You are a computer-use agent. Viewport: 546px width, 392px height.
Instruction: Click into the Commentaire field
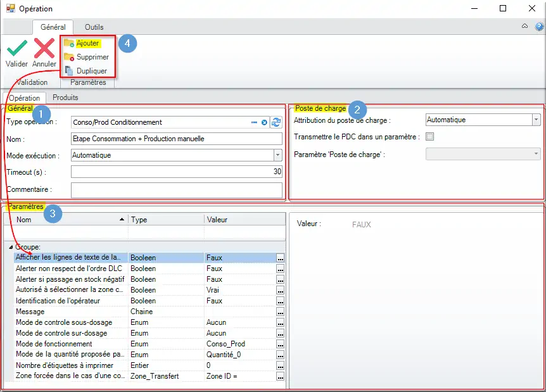pos(177,190)
